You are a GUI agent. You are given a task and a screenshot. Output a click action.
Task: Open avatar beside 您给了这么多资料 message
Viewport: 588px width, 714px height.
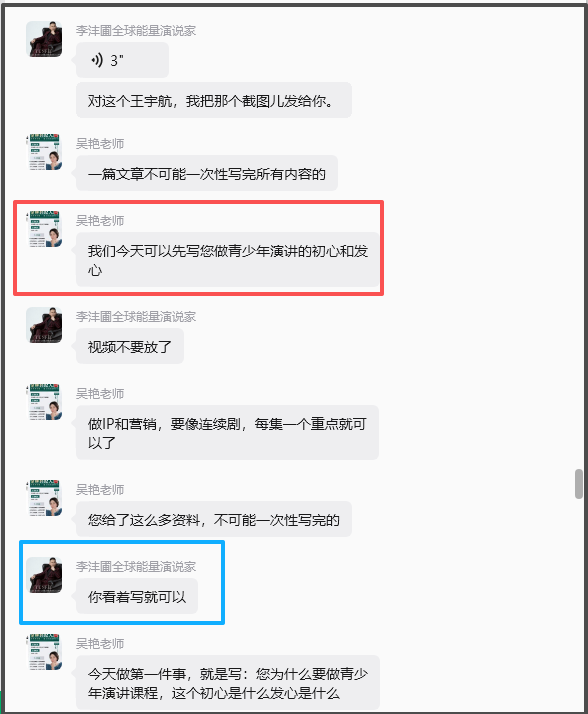[x=44, y=498]
